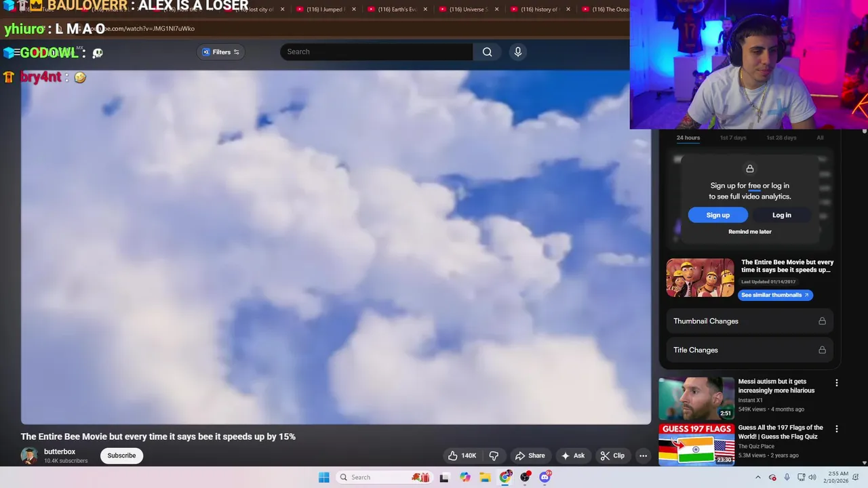Open the Bee Movie thumbnail in analytics panel
868x488 pixels.
[700, 278]
